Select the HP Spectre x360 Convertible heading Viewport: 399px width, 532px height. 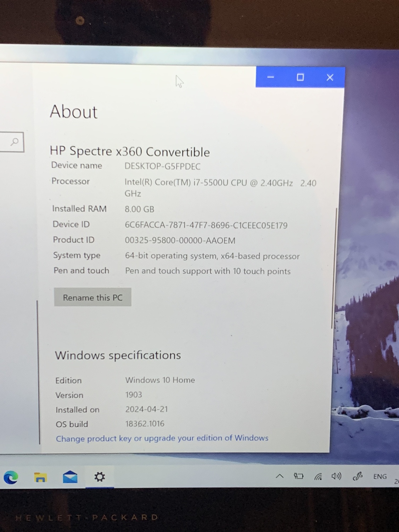pyautogui.click(x=130, y=152)
